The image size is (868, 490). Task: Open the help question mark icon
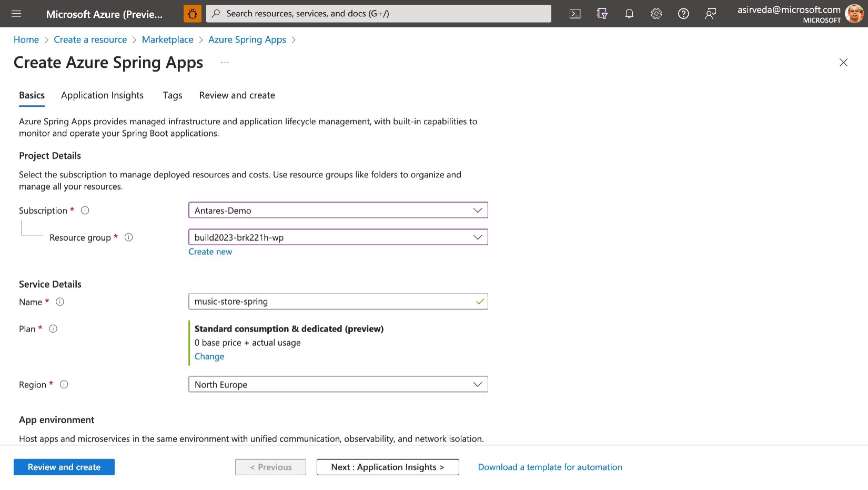tap(683, 14)
